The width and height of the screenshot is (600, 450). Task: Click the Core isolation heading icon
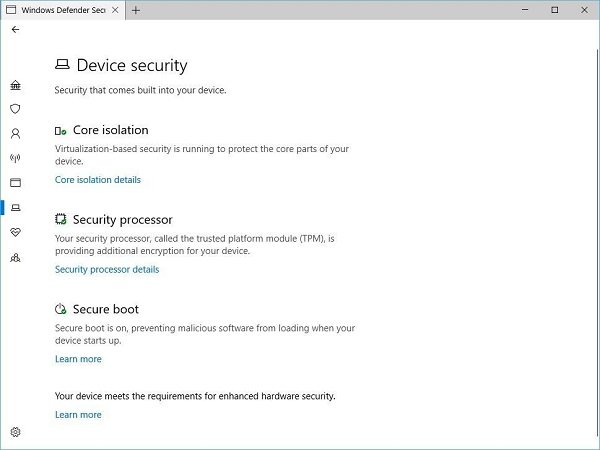pyautogui.click(x=61, y=131)
